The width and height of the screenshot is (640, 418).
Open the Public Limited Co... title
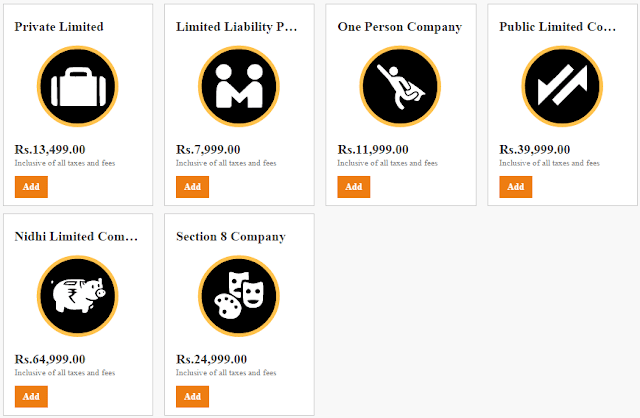click(558, 27)
